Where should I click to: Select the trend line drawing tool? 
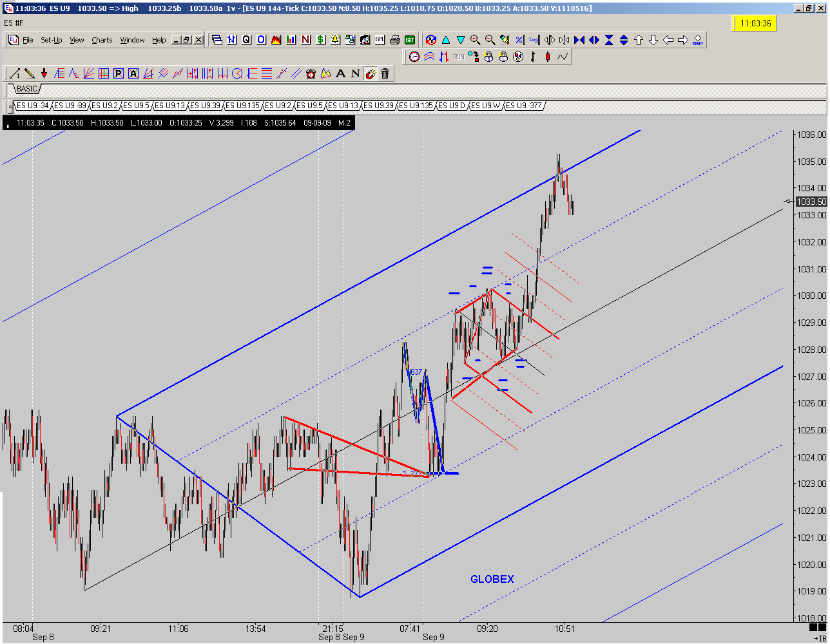[x=15, y=73]
